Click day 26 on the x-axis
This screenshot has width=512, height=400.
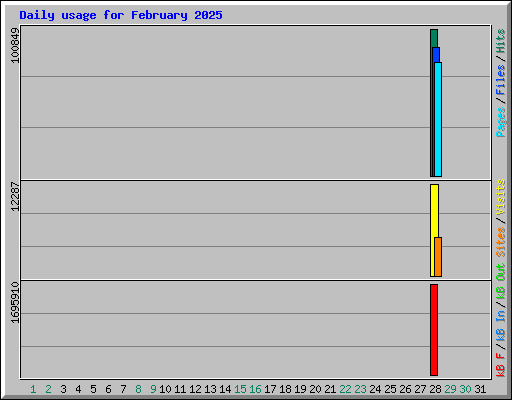[405, 389]
